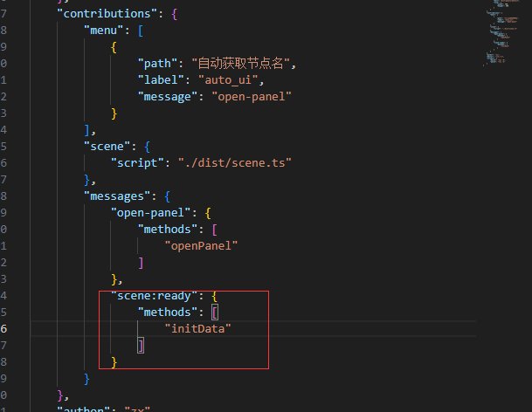Click the closing bracket below "openPanel"
The height and width of the screenshot is (412, 532).
pos(141,263)
